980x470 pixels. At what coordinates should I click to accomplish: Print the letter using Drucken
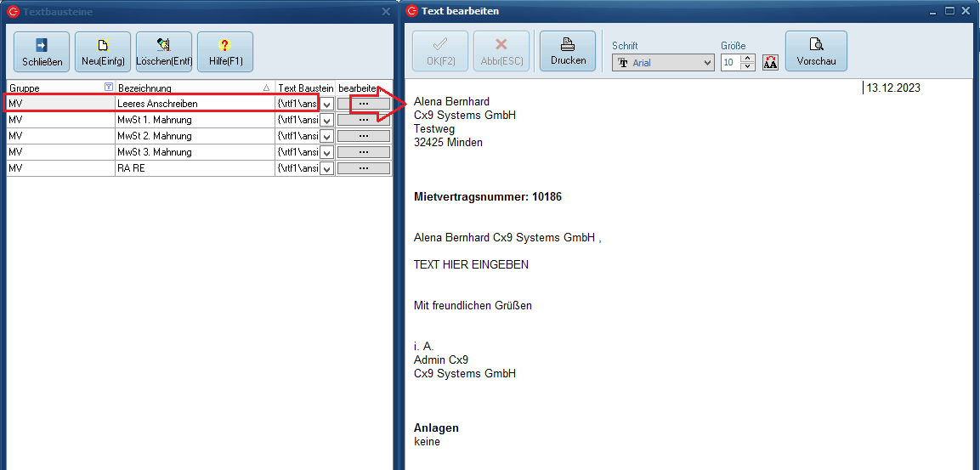(x=568, y=51)
